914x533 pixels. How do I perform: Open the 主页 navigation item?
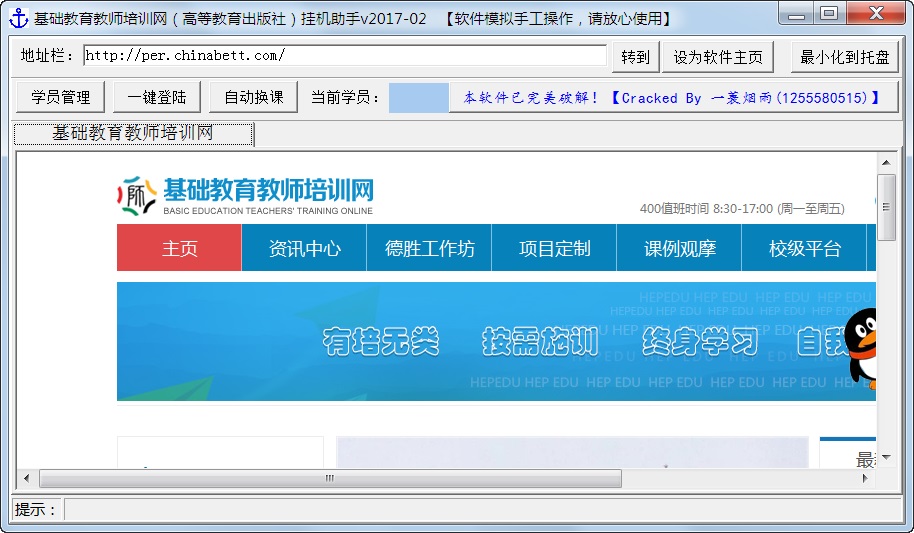(180, 248)
